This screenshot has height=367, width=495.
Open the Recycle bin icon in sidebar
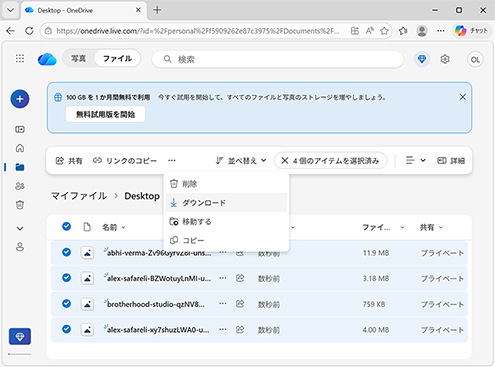(20, 205)
